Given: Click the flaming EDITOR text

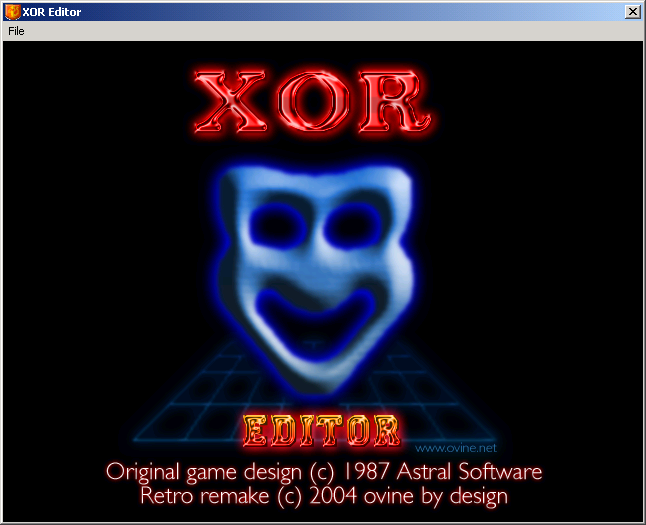Looking at the screenshot, I should tap(320, 431).
